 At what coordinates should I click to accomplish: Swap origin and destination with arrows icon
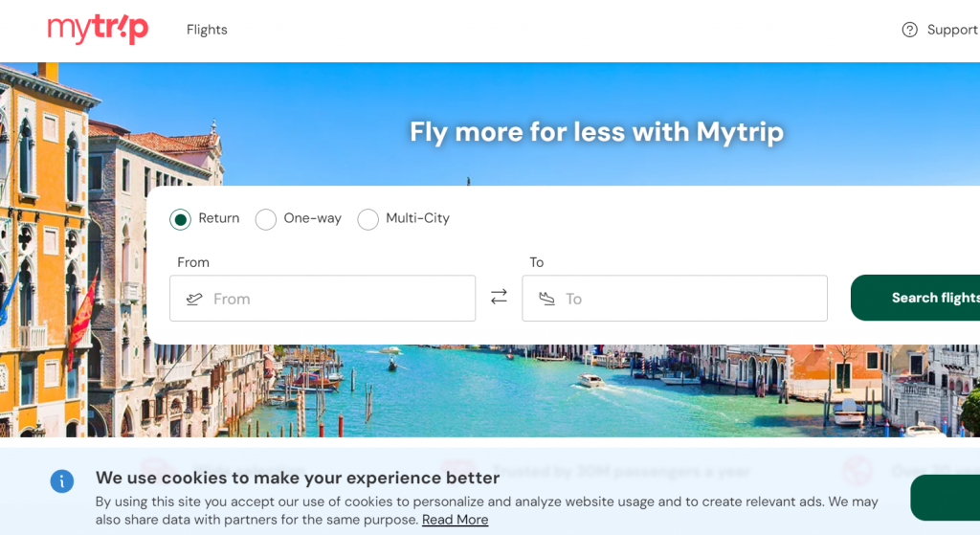pyautogui.click(x=499, y=297)
